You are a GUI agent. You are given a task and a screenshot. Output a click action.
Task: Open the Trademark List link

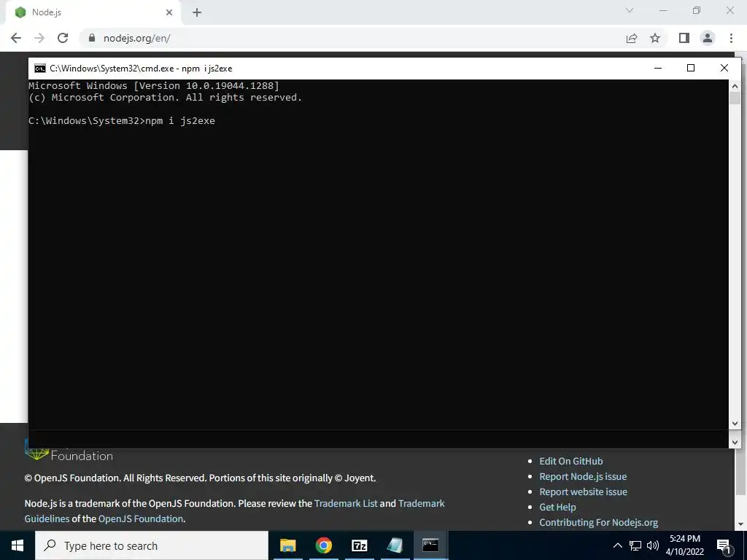pyautogui.click(x=346, y=503)
